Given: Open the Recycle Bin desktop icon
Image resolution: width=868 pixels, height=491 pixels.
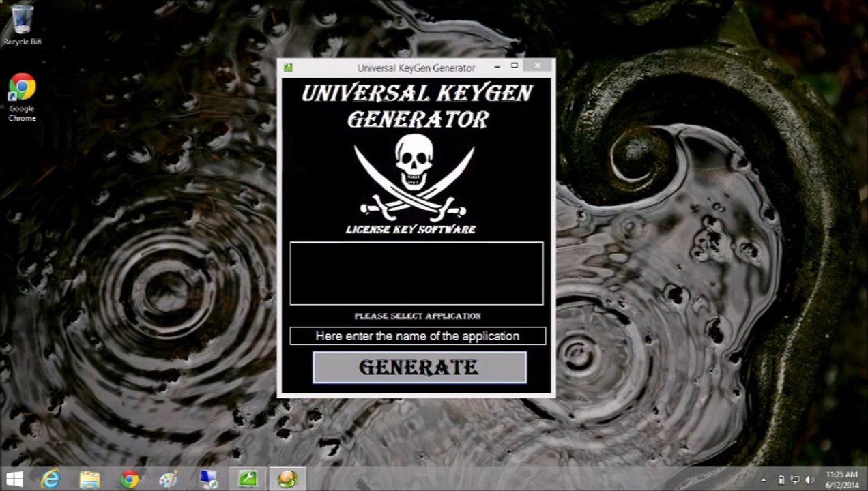Looking at the screenshot, I should point(23,25).
